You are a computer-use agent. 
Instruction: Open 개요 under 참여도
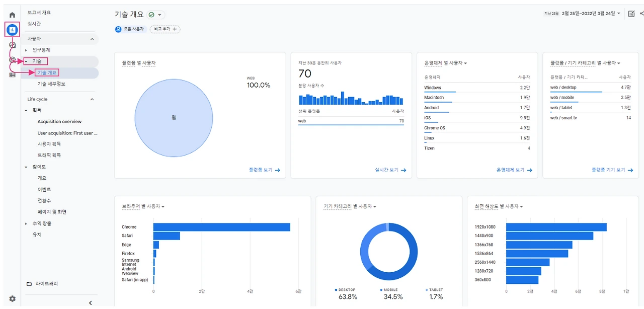(42, 178)
